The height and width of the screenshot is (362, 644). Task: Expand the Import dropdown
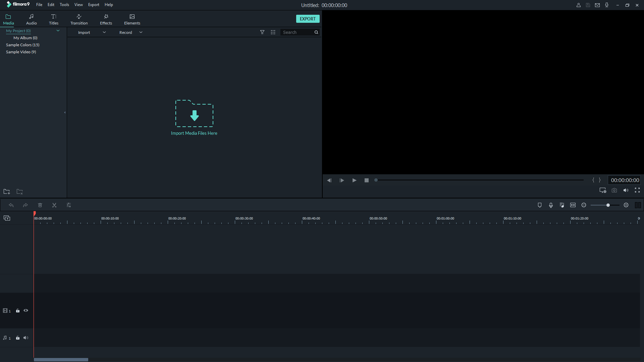click(x=104, y=33)
